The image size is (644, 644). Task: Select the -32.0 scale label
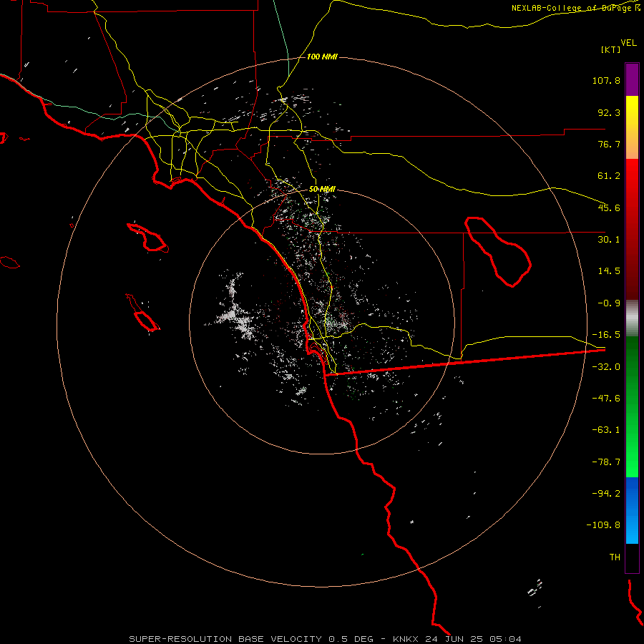click(x=606, y=367)
